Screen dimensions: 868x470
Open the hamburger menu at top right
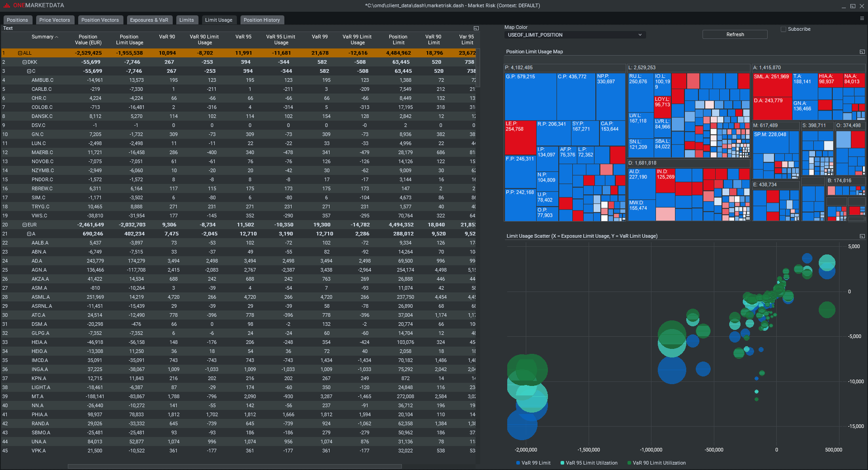862,19
